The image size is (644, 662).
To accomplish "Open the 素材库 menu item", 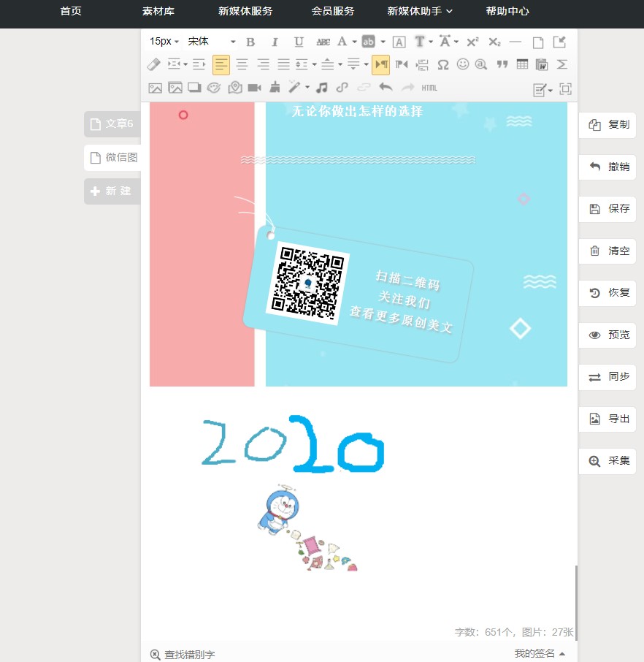I will click(x=158, y=11).
